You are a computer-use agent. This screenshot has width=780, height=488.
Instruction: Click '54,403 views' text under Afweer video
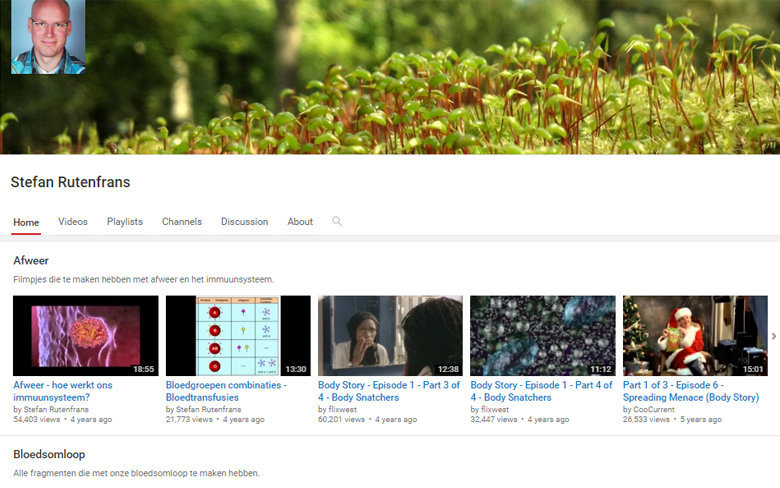(x=36, y=419)
